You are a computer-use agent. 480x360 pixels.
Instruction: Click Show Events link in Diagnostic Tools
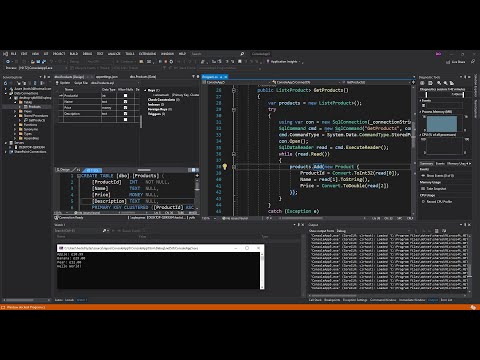pos(438,176)
